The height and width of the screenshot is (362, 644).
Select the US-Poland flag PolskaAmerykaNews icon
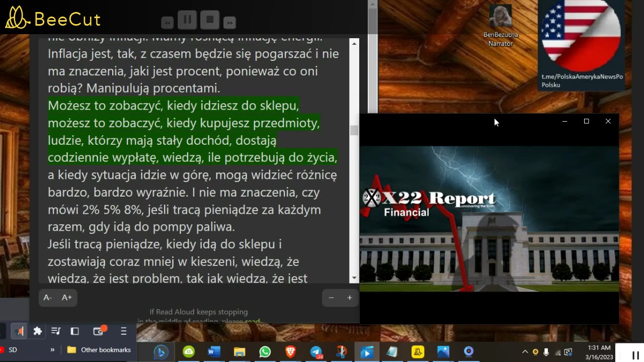582,45
